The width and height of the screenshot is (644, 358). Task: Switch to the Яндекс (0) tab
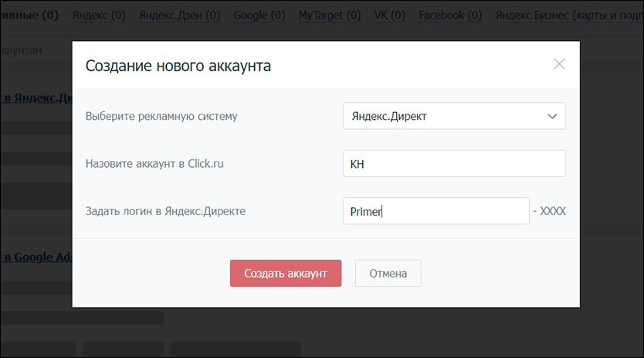(x=99, y=15)
